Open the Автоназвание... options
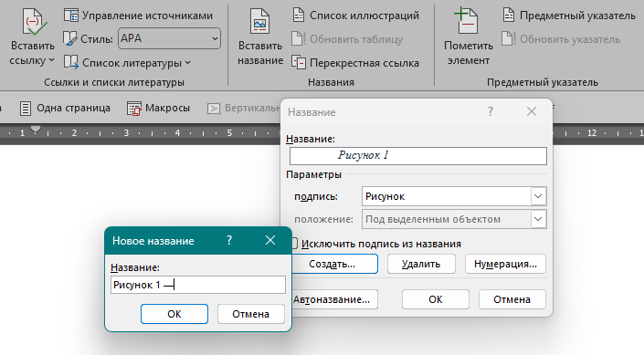Image resolution: width=644 pixels, height=355 pixels. [334, 299]
